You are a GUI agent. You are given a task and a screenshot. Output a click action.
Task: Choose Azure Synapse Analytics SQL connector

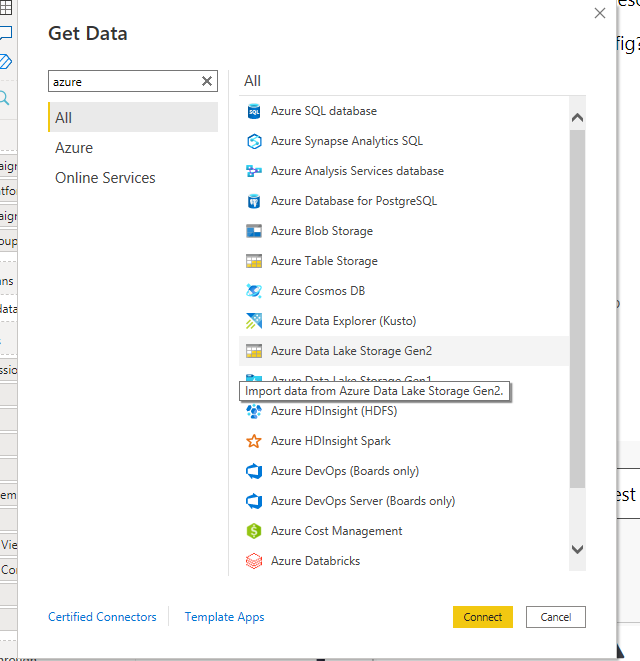click(x=404, y=141)
